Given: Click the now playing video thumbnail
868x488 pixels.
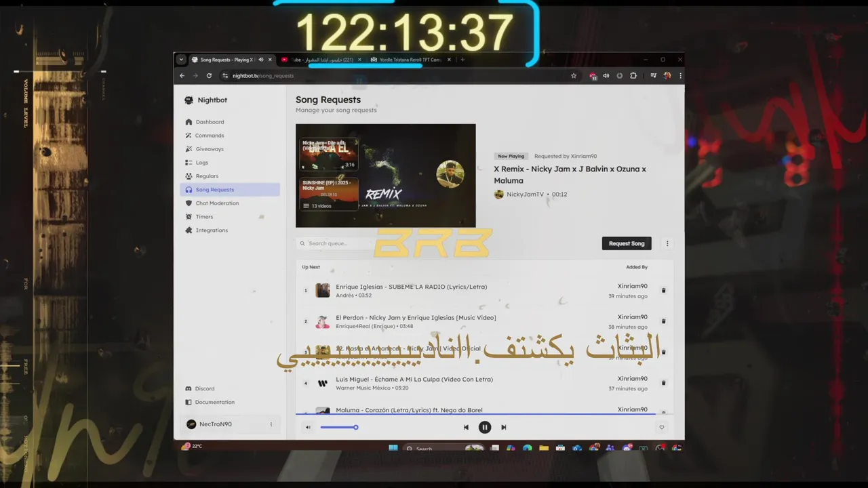Looking at the screenshot, I should (x=386, y=176).
